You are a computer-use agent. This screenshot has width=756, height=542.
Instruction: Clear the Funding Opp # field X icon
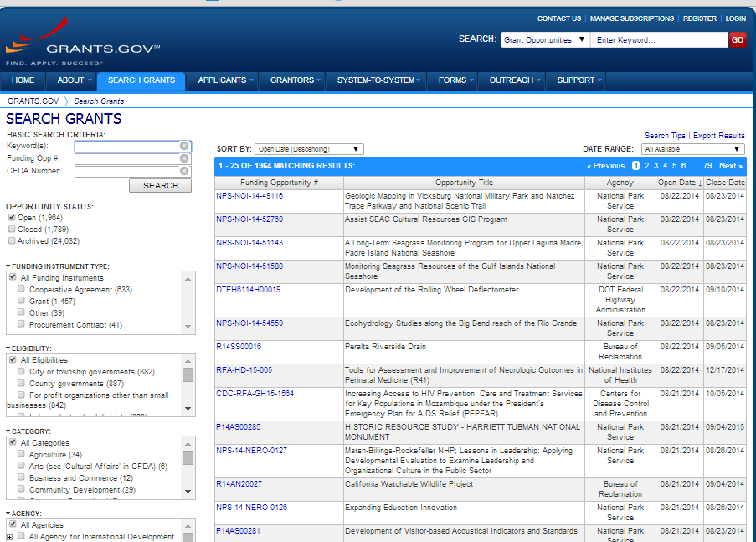click(184, 158)
